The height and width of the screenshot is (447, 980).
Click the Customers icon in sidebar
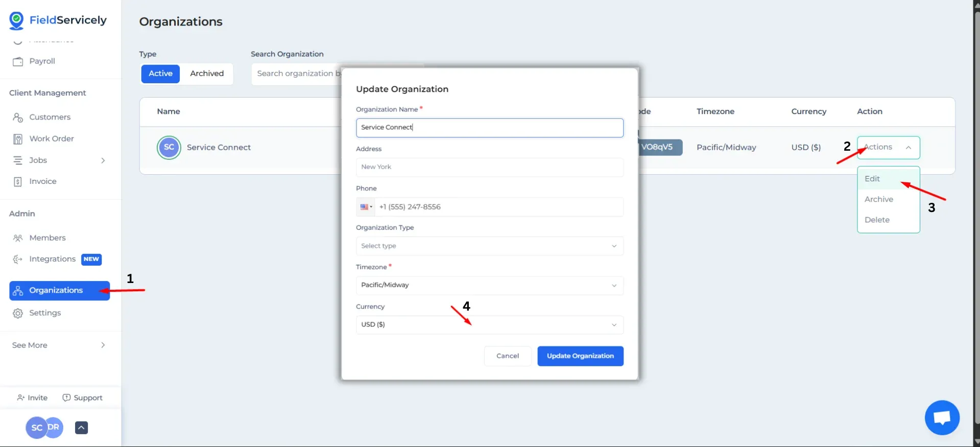(18, 117)
